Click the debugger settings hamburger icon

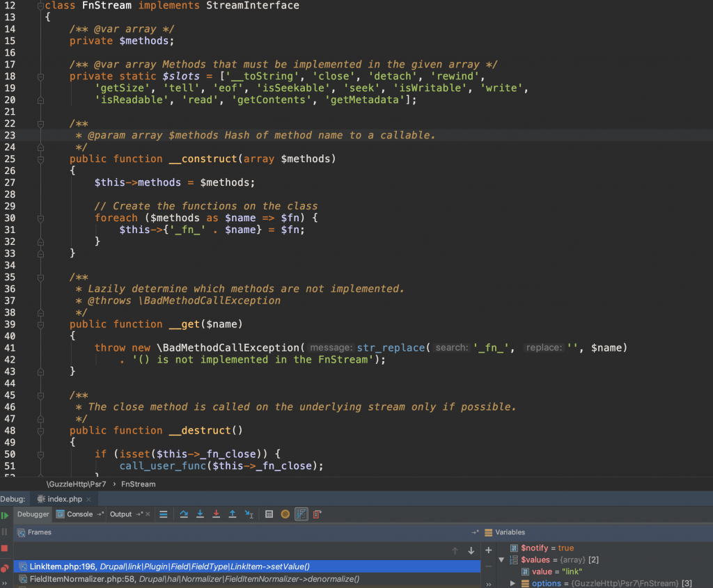click(x=163, y=514)
